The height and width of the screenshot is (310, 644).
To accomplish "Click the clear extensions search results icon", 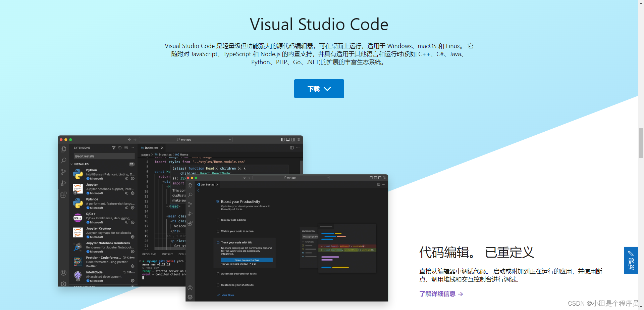I will tap(126, 148).
